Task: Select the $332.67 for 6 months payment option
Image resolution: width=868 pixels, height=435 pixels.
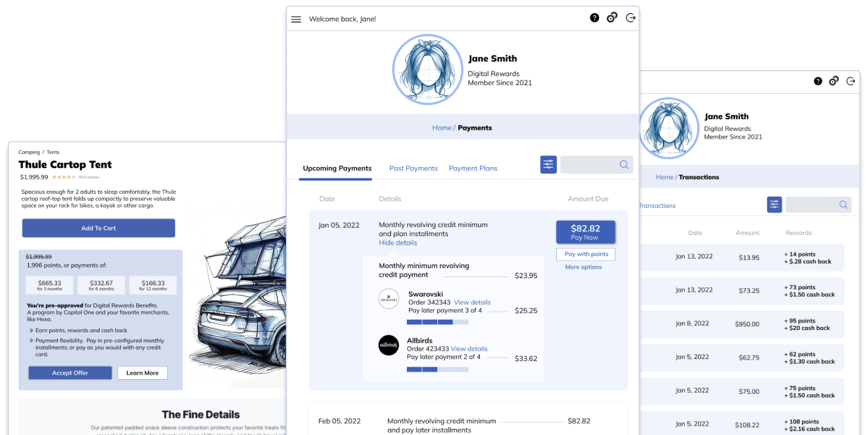Action: tap(101, 285)
